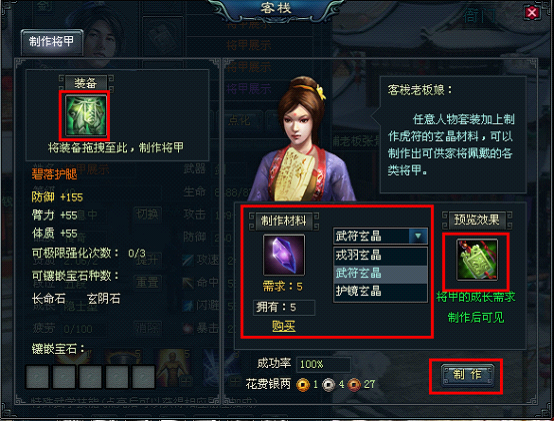Select the first empty gem socket

[37, 376]
